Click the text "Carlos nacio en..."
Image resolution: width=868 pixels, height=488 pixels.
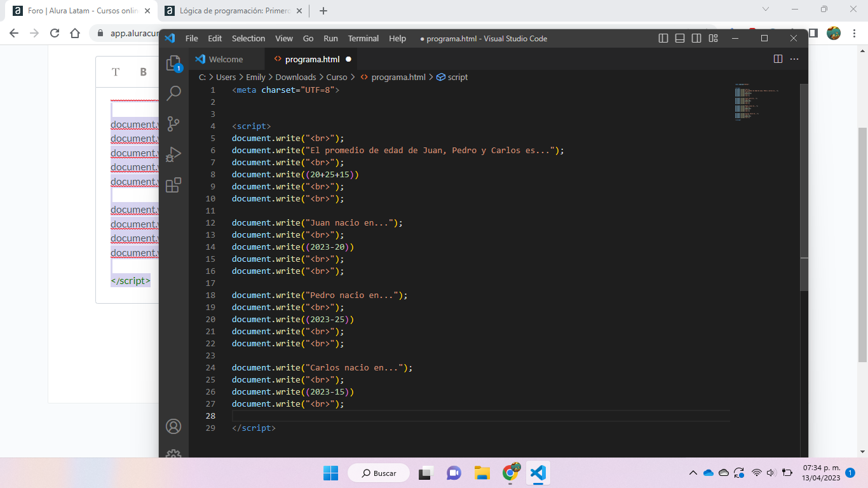355,368
